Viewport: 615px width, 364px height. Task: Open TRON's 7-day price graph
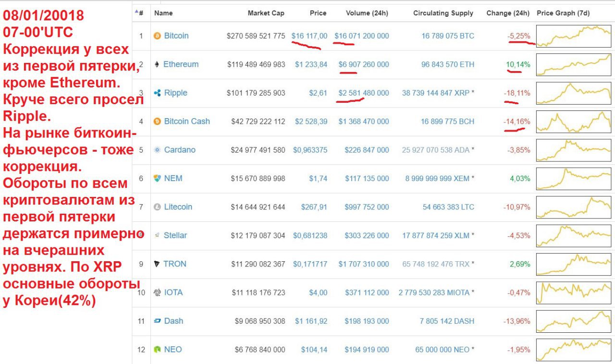point(574,264)
